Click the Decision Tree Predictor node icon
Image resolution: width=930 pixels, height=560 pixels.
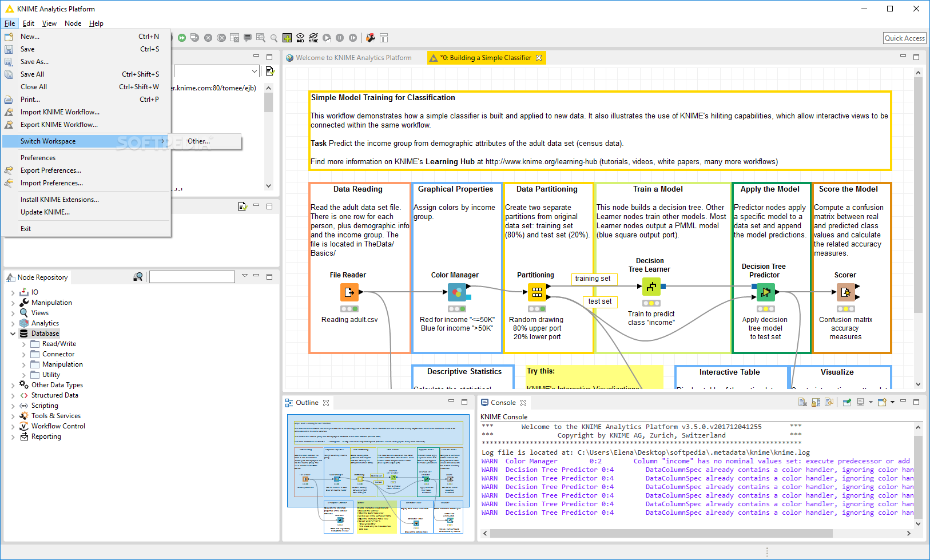765,292
